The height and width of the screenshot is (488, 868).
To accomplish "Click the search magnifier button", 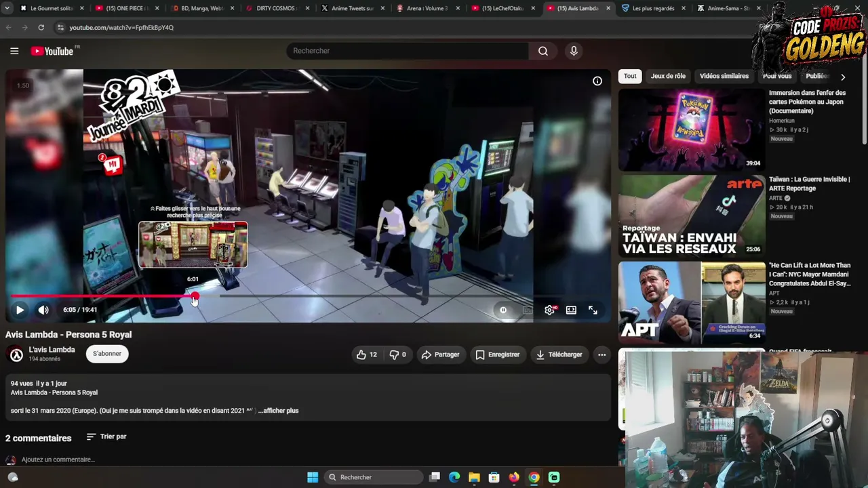I will [x=543, y=51].
